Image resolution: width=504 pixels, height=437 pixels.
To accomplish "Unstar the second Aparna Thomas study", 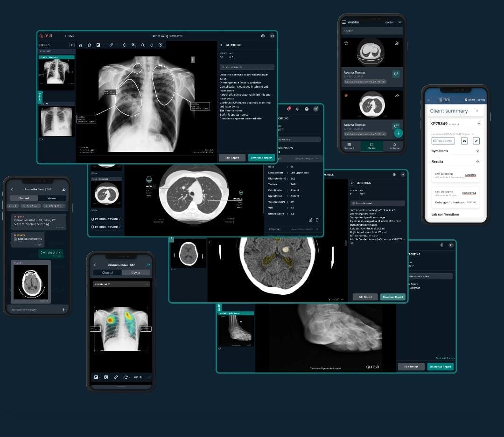I will coord(346,95).
